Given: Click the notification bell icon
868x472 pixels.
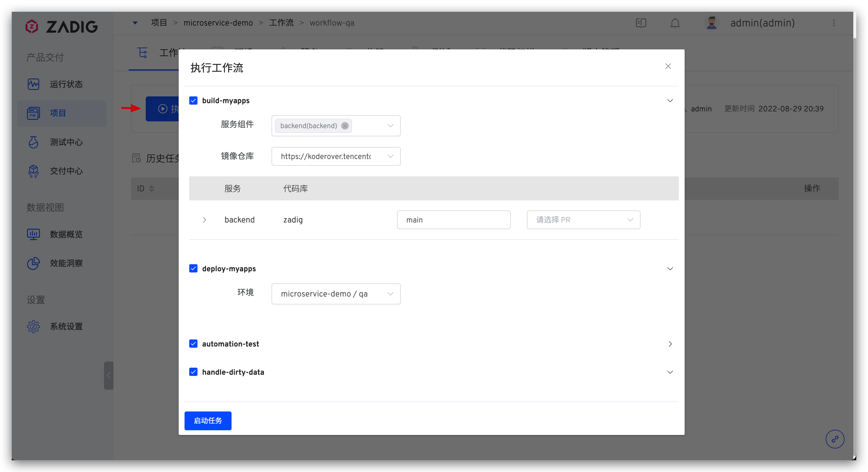Looking at the screenshot, I should click(x=675, y=23).
